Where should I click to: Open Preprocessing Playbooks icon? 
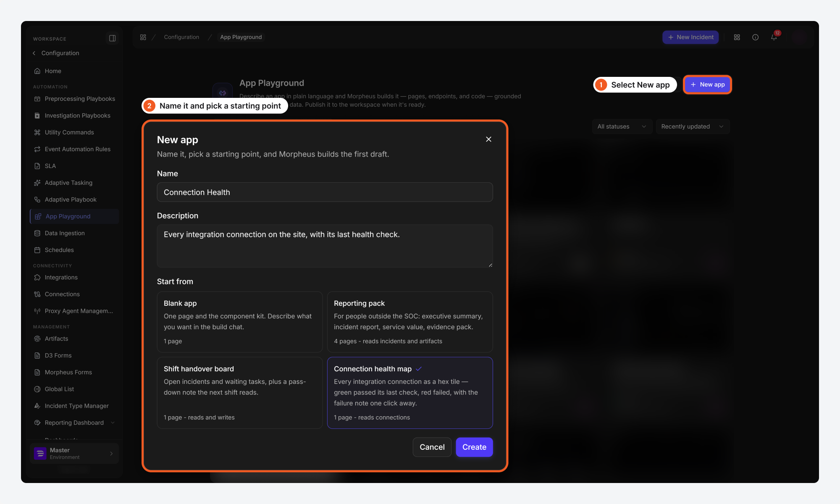point(37,99)
